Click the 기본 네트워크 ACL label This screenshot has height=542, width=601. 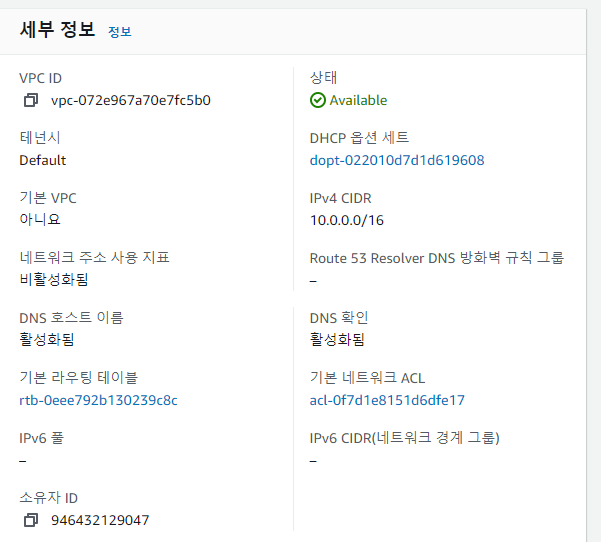(x=367, y=378)
